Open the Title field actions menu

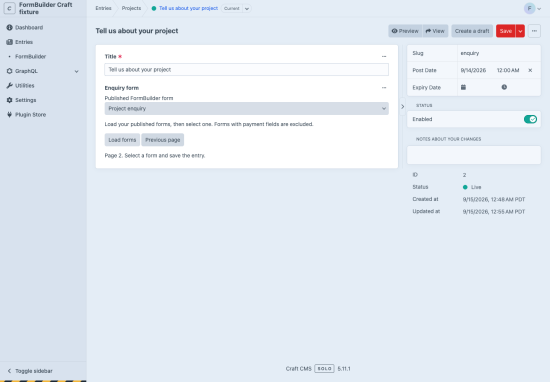(x=384, y=56)
